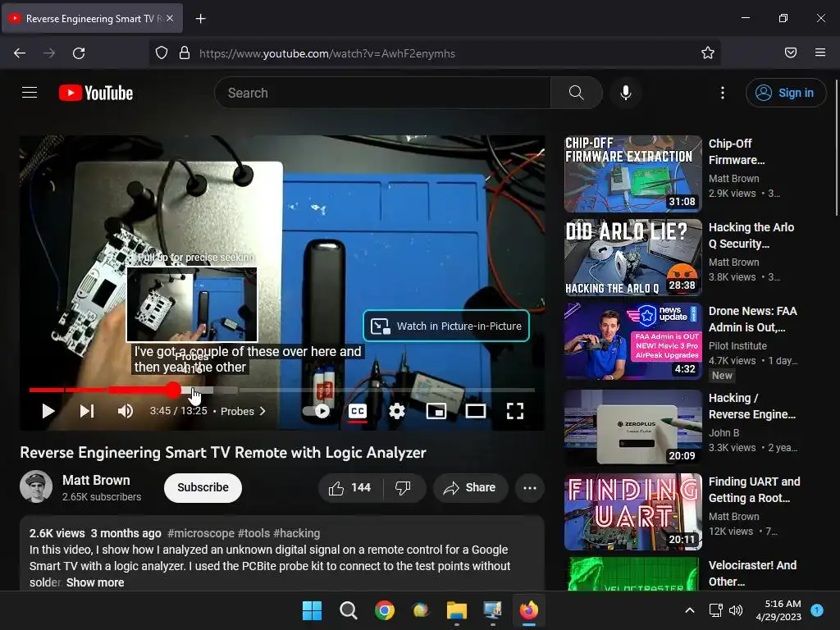Open the Save to Pocket icon
The image size is (840, 630).
pyautogui.click(x=791, y=52)
